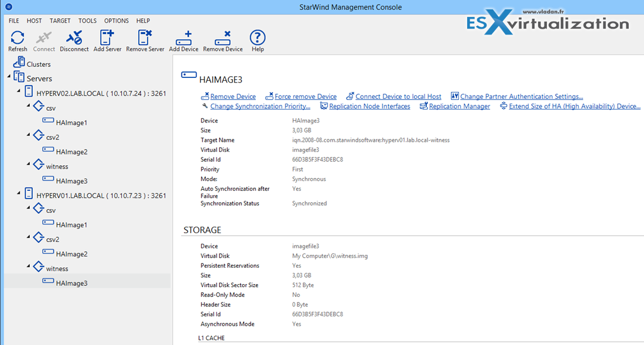This screenshot has height=345, width=644.
Task: Click the Refresh toolbar icon
Action: (x=18, y=38)
